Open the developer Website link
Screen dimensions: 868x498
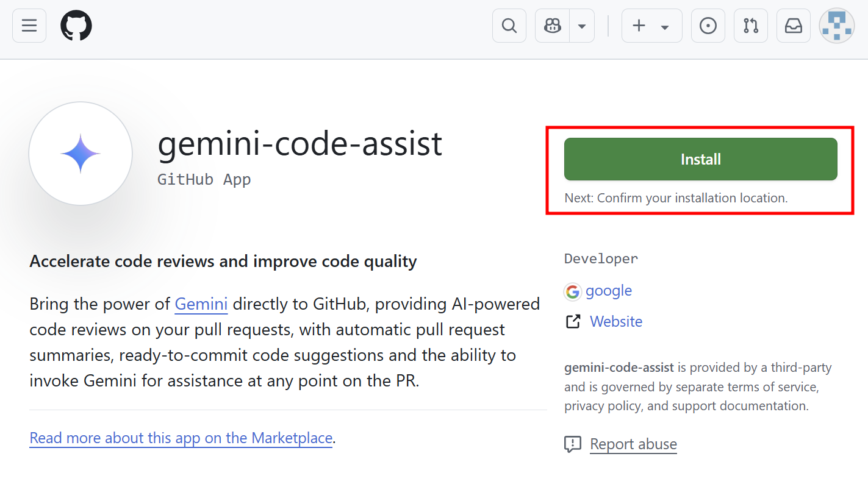point(615,321)
